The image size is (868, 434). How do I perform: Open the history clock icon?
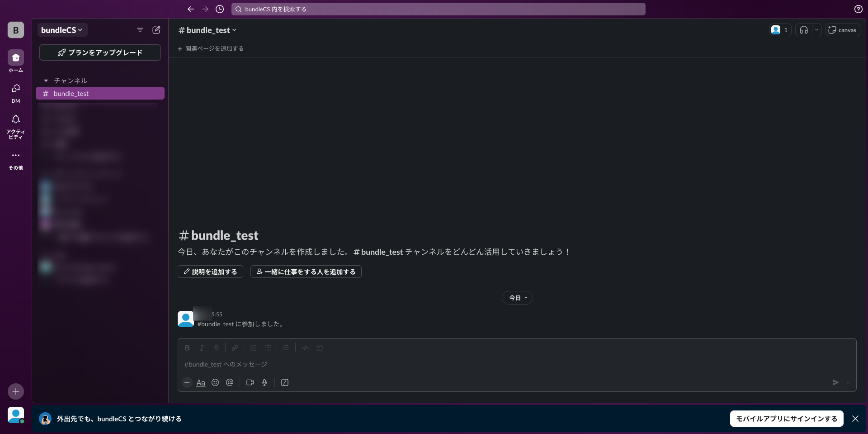pos(220,9)
